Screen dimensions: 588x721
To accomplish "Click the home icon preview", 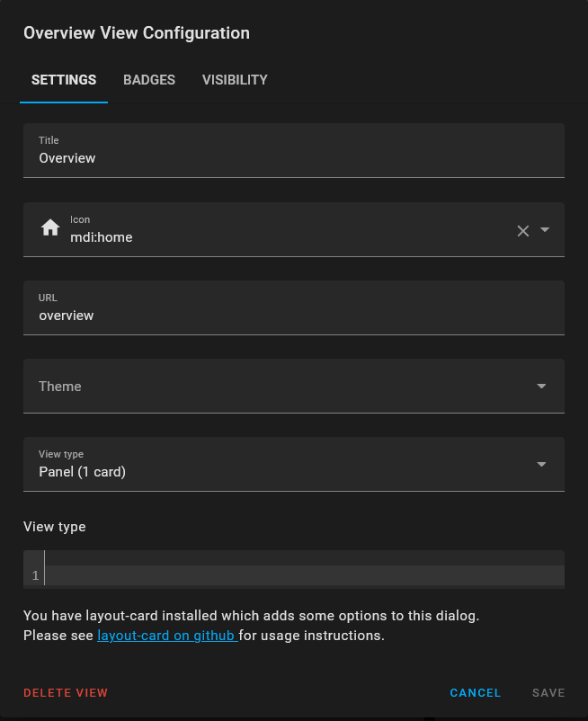I will pos(50,228).
